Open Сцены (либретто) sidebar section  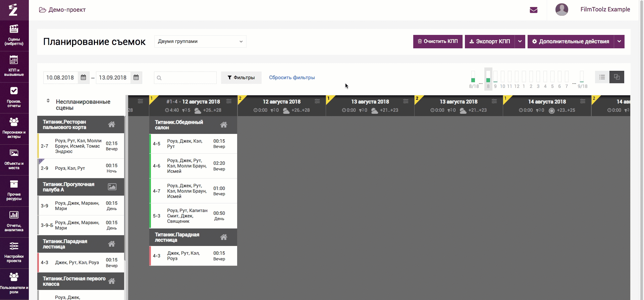coord(14,35)
